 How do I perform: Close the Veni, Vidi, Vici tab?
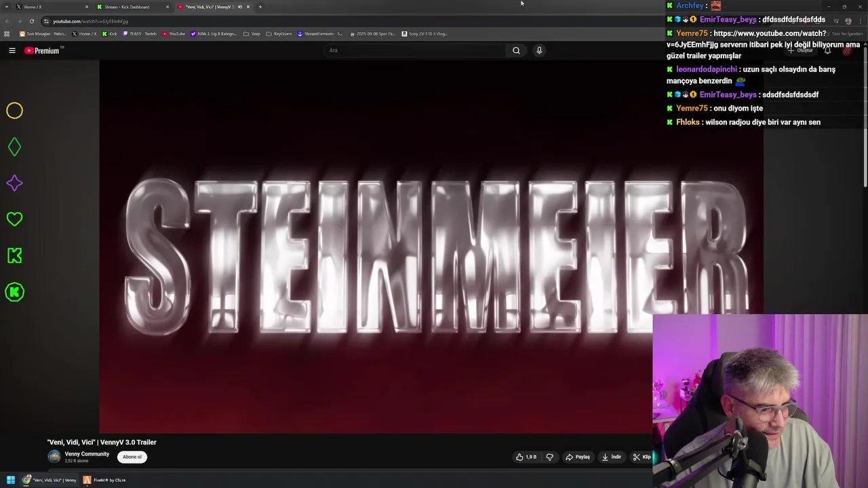click(x=248, y=7)
